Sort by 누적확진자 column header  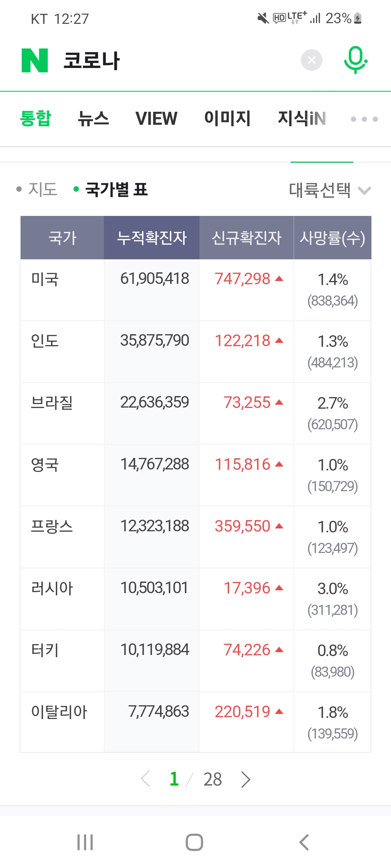(152, 238)
